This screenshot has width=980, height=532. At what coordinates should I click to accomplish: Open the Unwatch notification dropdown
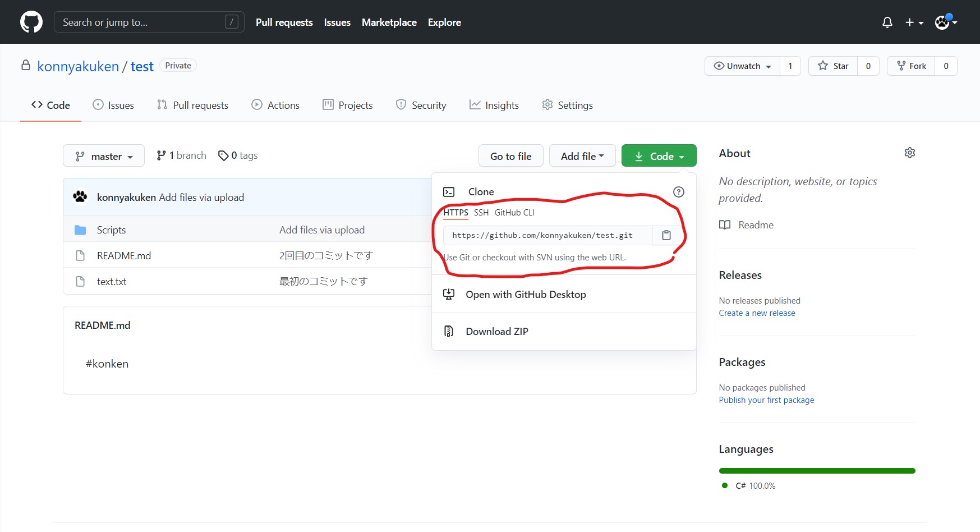pyautogui.click(x=742, y=66)
